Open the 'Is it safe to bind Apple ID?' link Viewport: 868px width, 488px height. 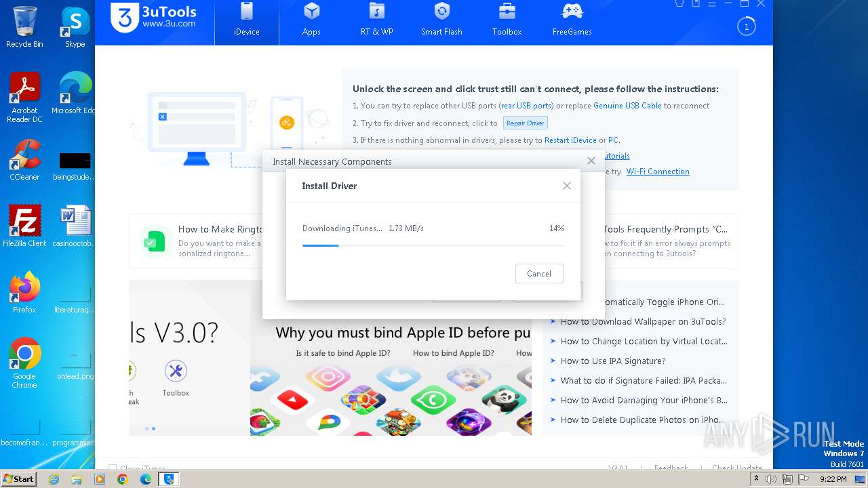tap(343, 353)
